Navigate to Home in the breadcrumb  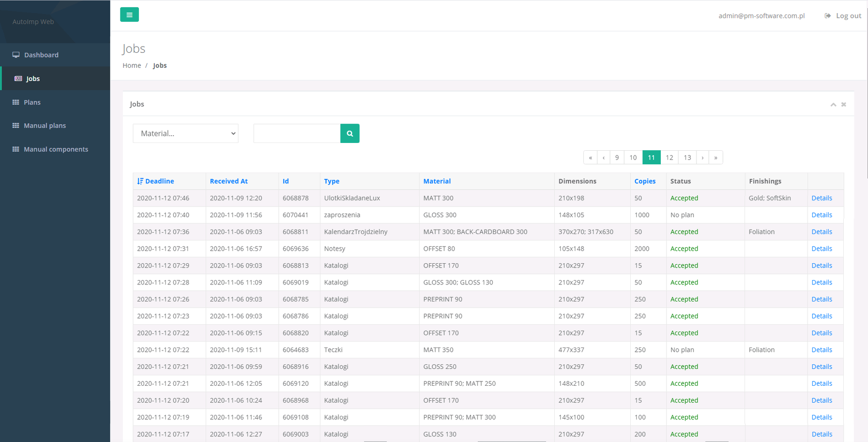tap(132, 65)
